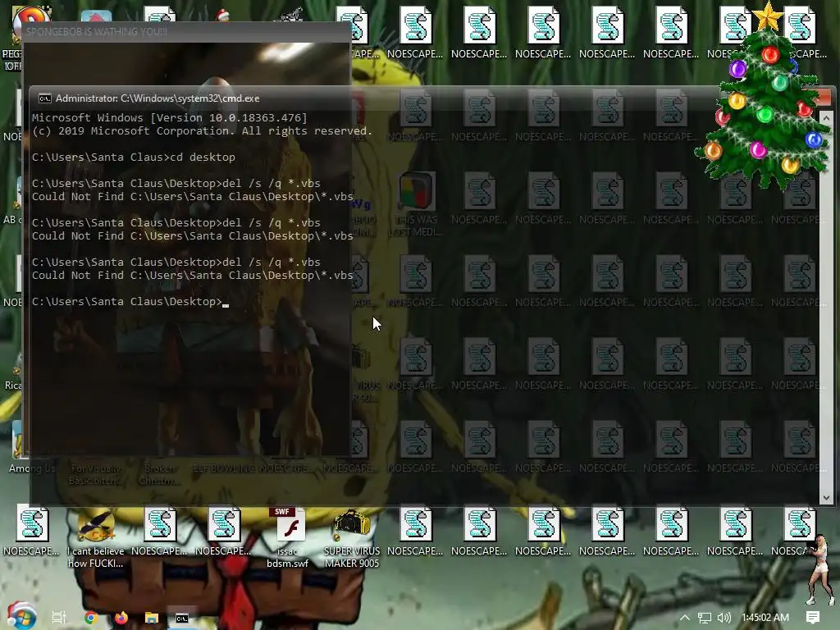Open the Action Center notifications
The height and width of the screenshot is (630, 840).
pyautogui.click(x=813, y=618)
